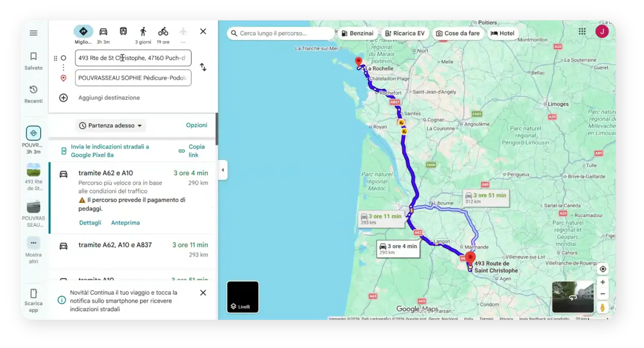Click the starting point address field
The image size is (644, 348).
[133, 58]
